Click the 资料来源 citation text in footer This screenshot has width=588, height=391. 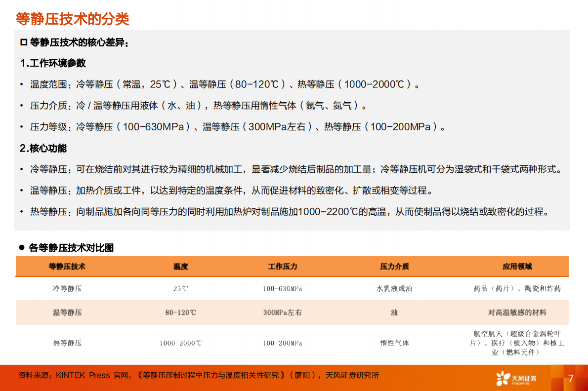click(198, 375)
